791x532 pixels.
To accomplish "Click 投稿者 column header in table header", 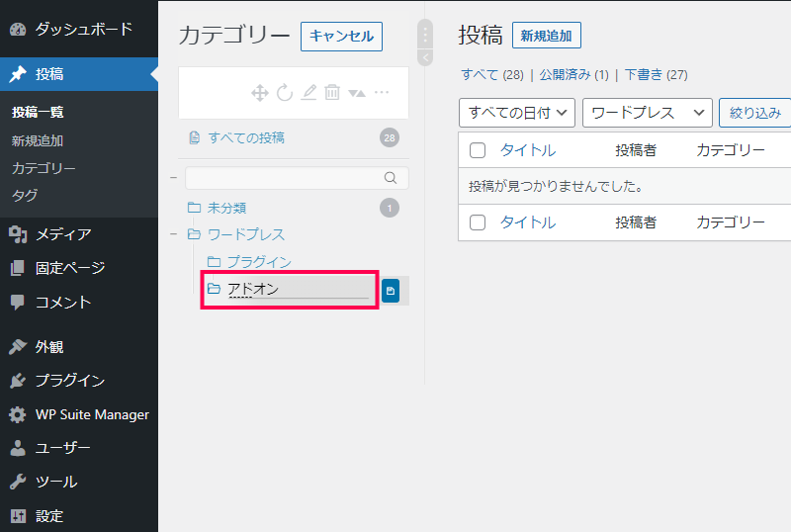I will pos(636,150).
